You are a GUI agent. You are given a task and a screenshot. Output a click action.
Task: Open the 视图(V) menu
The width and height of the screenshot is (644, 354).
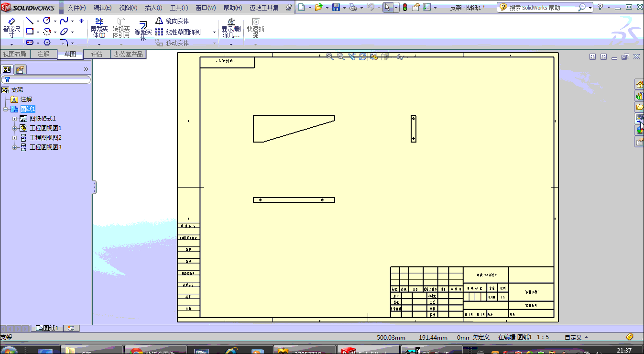tap(128, 8)
